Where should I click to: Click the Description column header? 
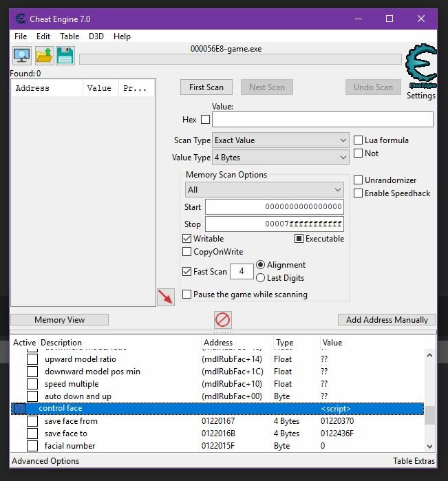120,343
